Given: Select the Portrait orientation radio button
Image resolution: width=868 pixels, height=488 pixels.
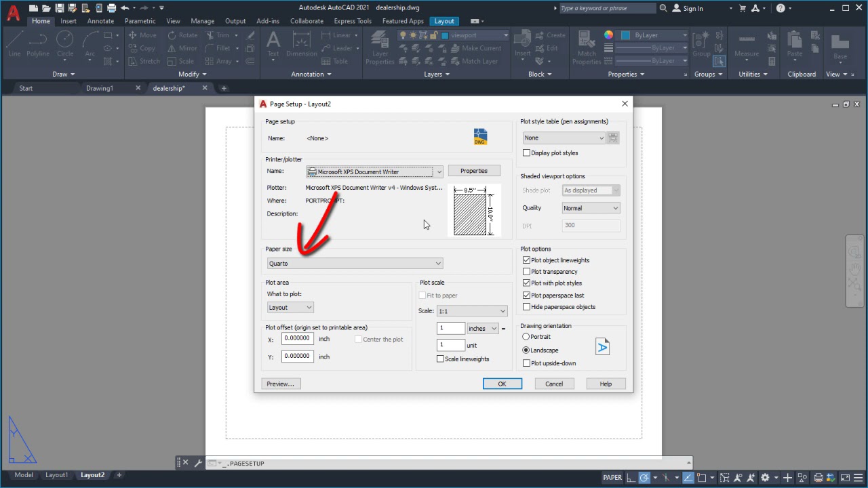Looking at the screenshot, I should tap(526, 337).
